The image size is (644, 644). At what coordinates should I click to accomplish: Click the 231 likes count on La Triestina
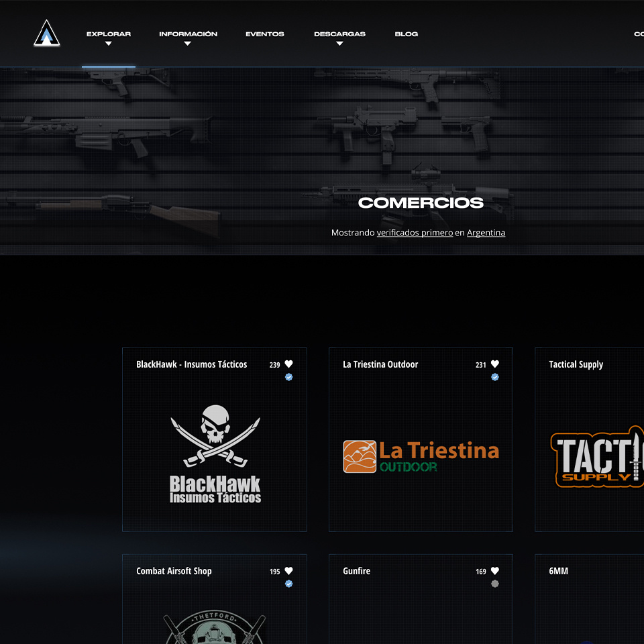coord(481,365)
